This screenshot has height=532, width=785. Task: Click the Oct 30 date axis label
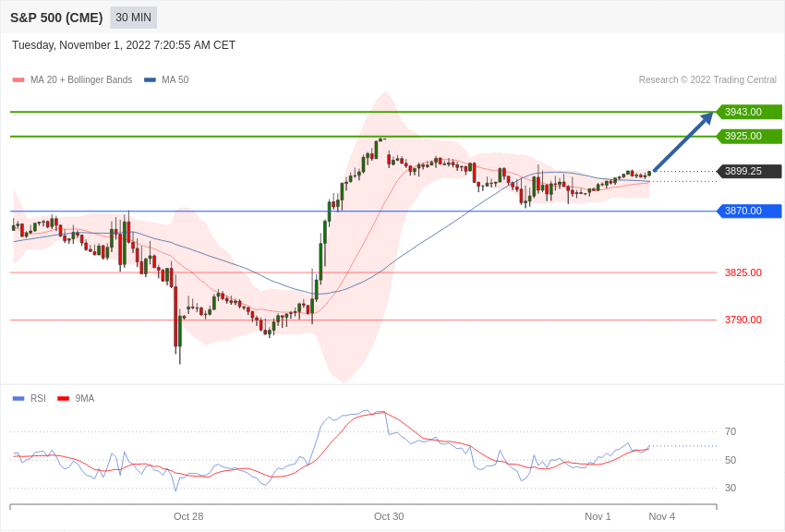pos(389,516)
